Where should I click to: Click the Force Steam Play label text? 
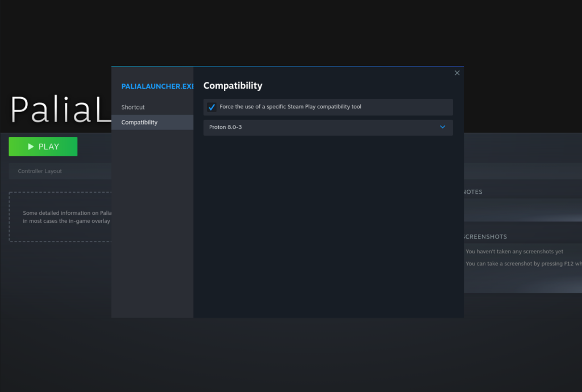pos(290,106)
